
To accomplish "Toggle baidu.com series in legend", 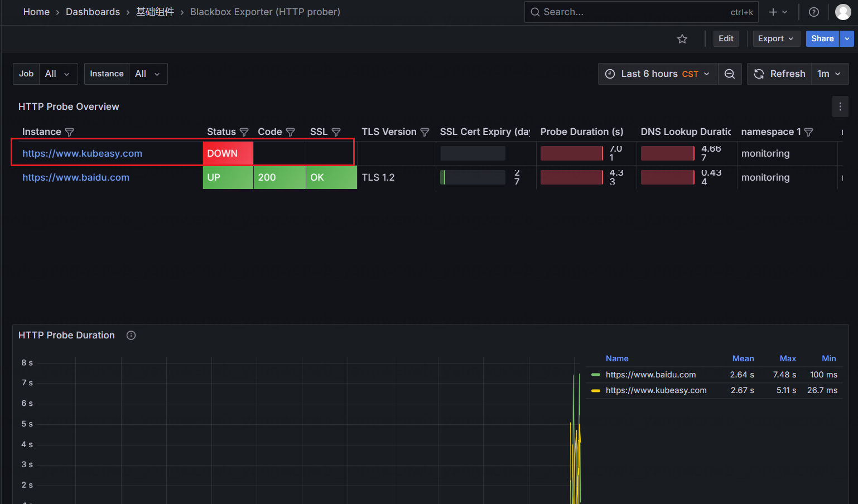I will click(650, 375).
